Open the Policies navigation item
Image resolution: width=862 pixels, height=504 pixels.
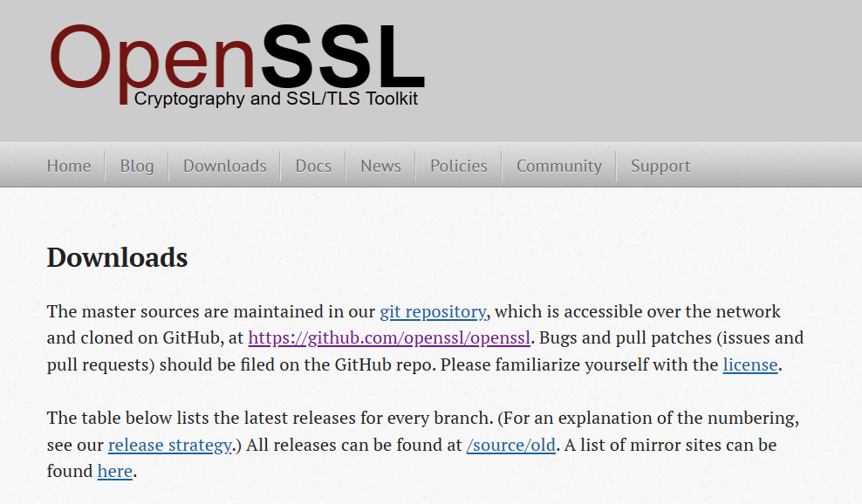pyautogui.click(x=459, y=166)
